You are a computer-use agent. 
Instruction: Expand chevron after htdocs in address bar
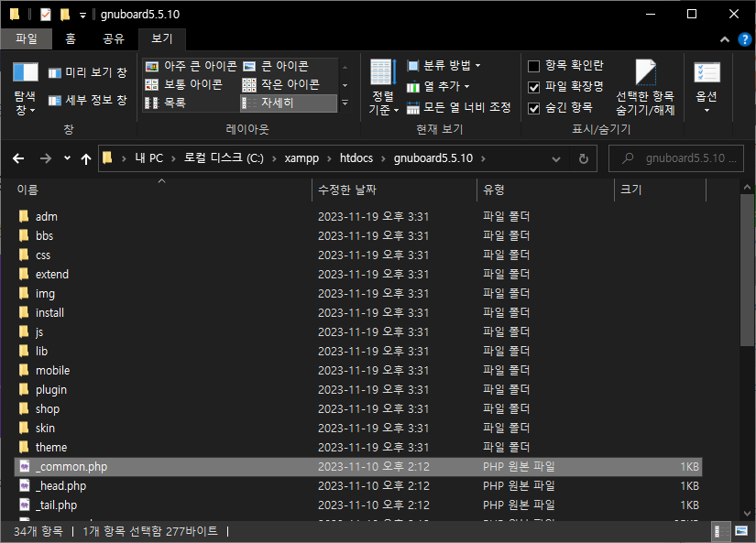(x=383, y=158)
